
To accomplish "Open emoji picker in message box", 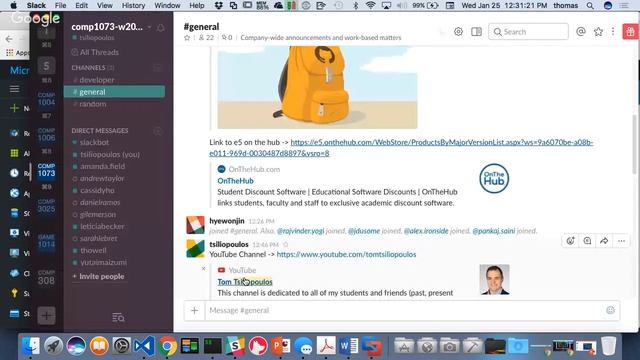I will click(x=610, y=310).
